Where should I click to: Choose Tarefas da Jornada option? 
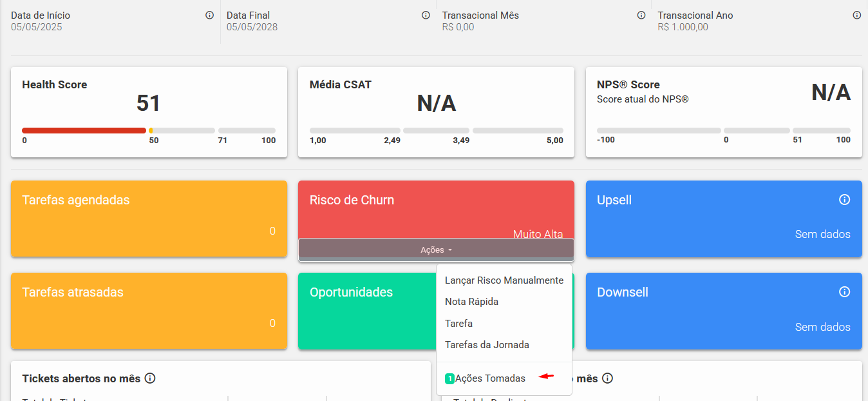coord(487,345)
